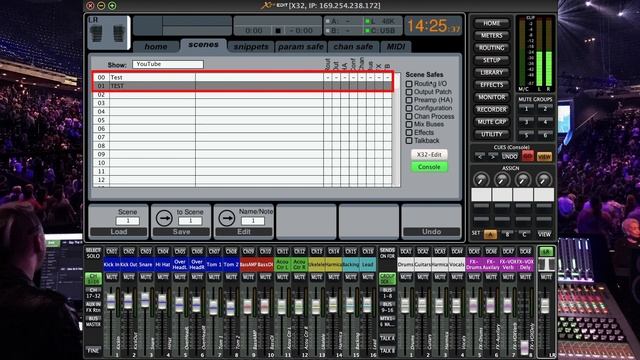Image resolution: width=640 pixels, height=360 pixels.
Task: Click the fourth ASSIGN rotary knob
Action: click(543, 179)
